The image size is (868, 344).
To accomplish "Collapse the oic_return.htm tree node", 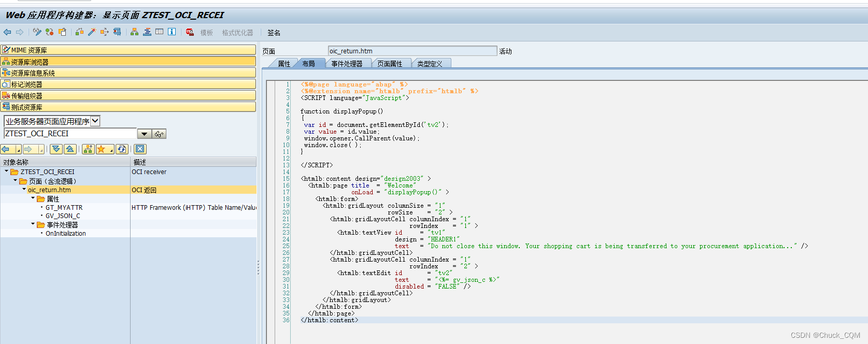I will [24, 189].
